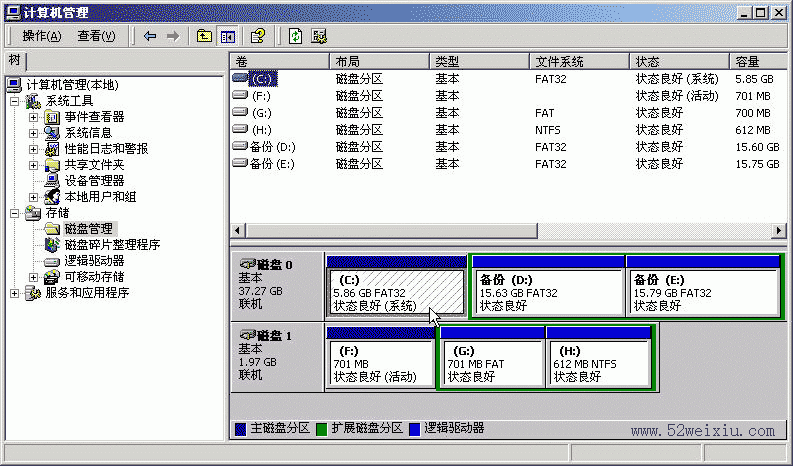Click the 逻辑驱动器 drive icon

coord(52,262)
